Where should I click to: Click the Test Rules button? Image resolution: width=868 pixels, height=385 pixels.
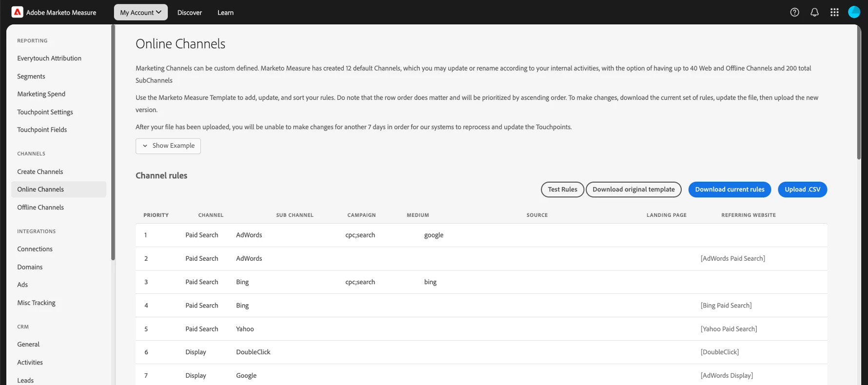[x=562, y=190]
